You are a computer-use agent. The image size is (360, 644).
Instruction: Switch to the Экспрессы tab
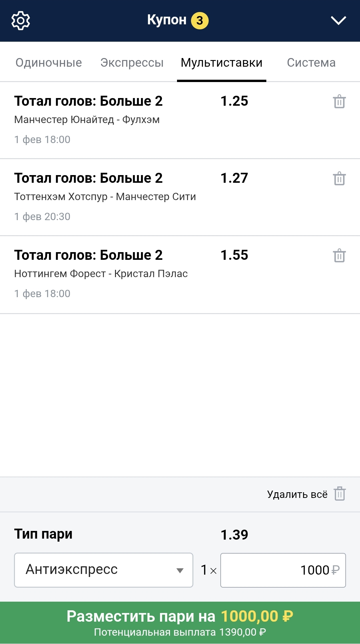pos(132,63)
